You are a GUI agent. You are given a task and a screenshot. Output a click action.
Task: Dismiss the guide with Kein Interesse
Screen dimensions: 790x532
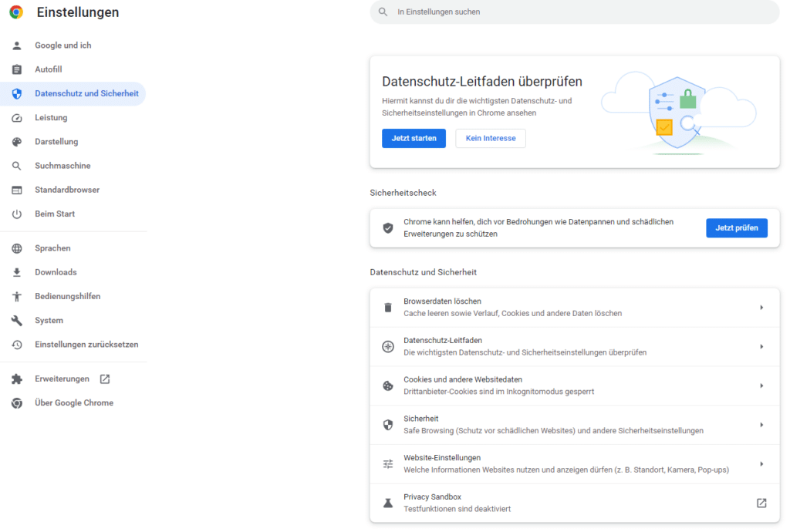tap(491, 139)
